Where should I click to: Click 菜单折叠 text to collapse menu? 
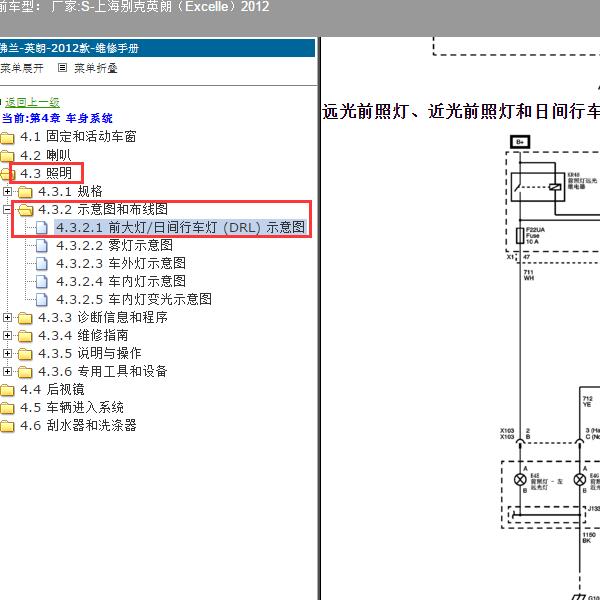tap(96, 68)
